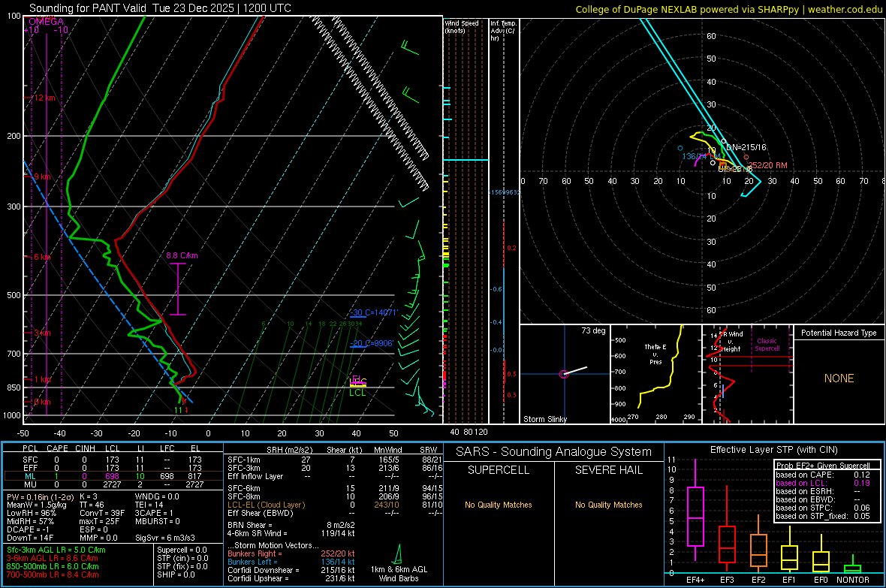Click the 'Effective Layer STP (with CIN)' title
886x588 pixels.
point(773,450)
